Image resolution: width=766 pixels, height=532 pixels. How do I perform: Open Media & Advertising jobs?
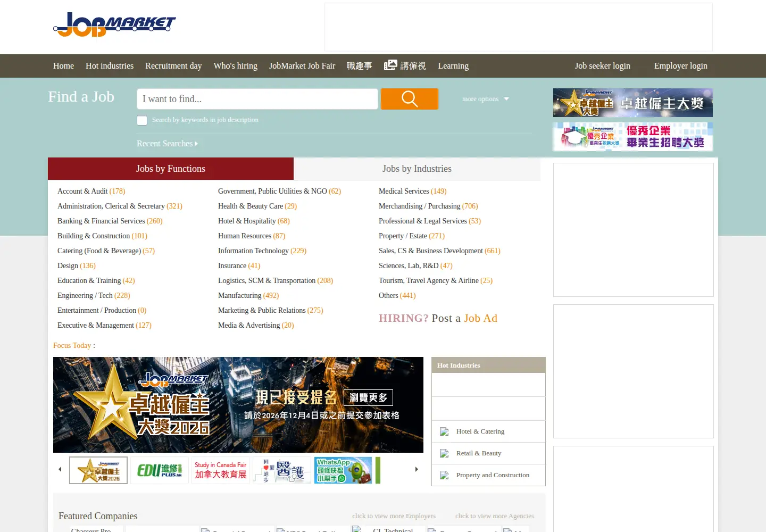click(x=256, y=325)
